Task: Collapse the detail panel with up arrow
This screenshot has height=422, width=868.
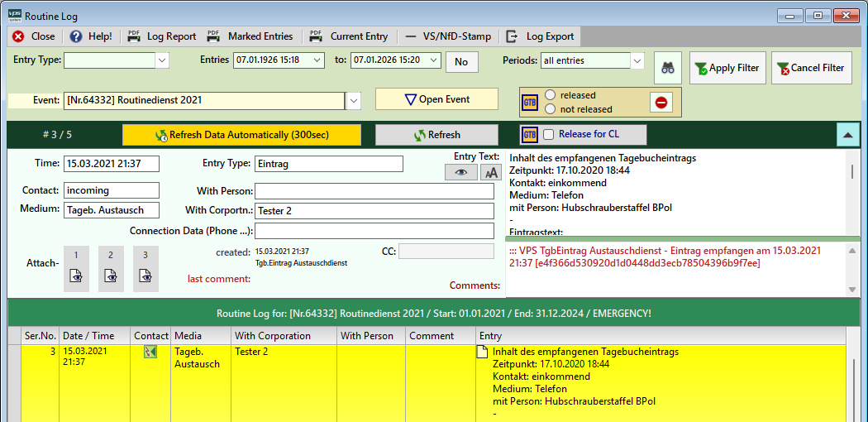Action: point(848,134)
